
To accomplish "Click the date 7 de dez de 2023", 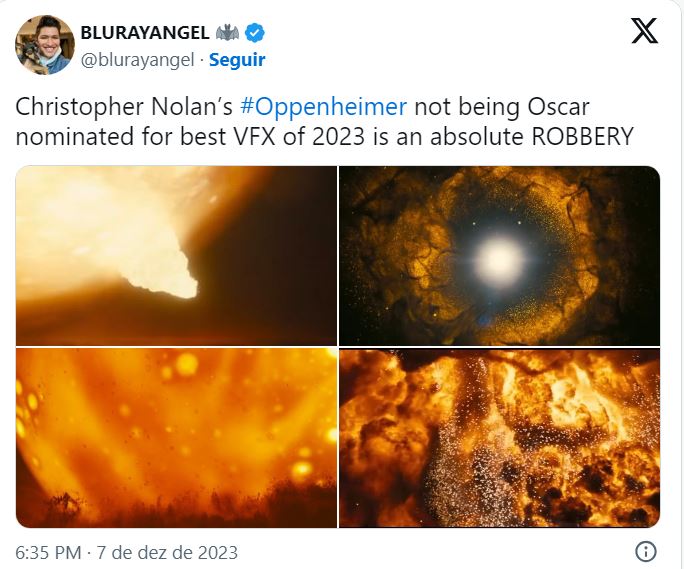I will point(167,552).
